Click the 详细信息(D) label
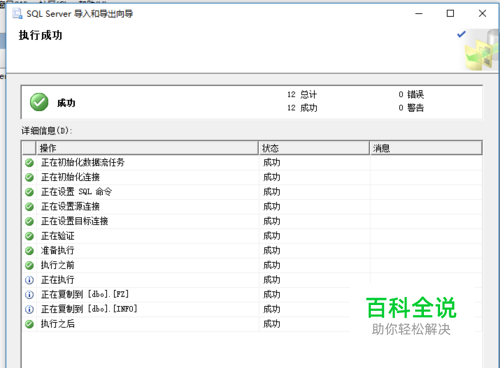 point(47,131)
